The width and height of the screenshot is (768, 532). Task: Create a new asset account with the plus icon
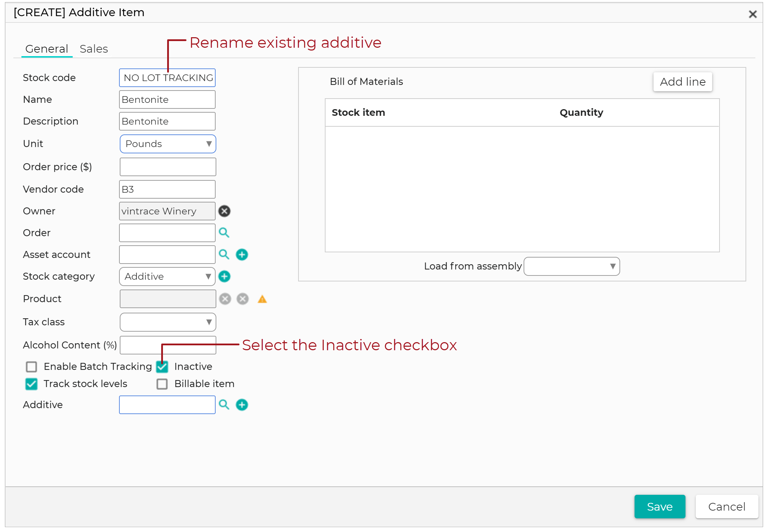coord(242,254)
